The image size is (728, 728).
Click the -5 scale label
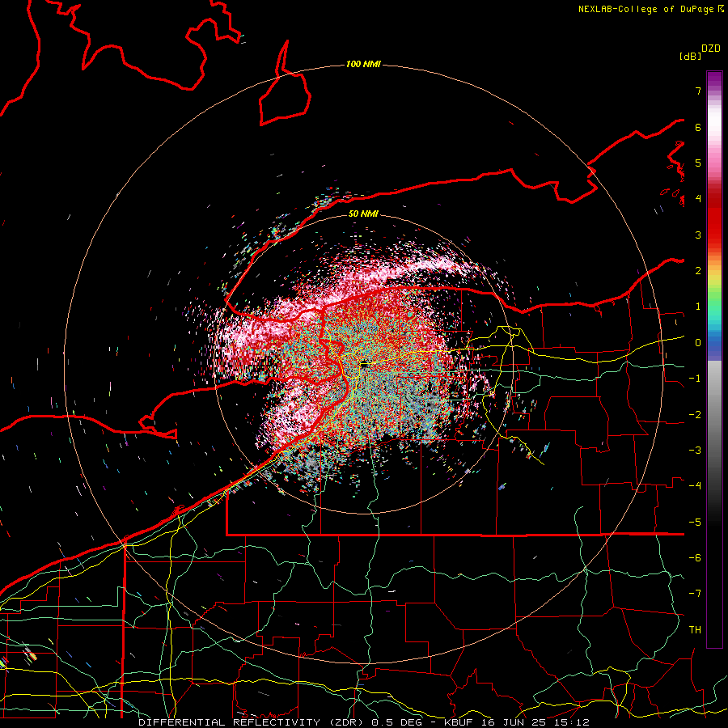[x=695, y=523]
